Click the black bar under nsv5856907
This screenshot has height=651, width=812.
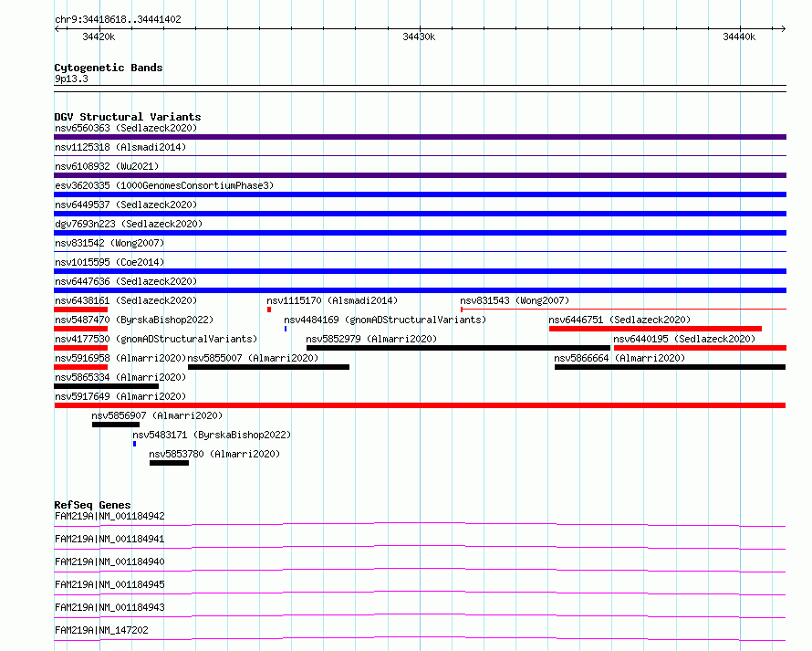point(116,425)
